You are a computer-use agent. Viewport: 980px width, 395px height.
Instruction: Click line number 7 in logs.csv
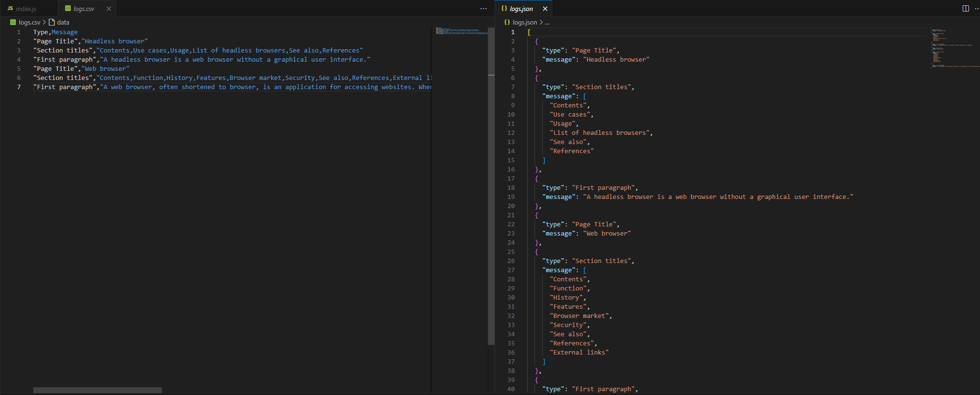pos(19,87)
